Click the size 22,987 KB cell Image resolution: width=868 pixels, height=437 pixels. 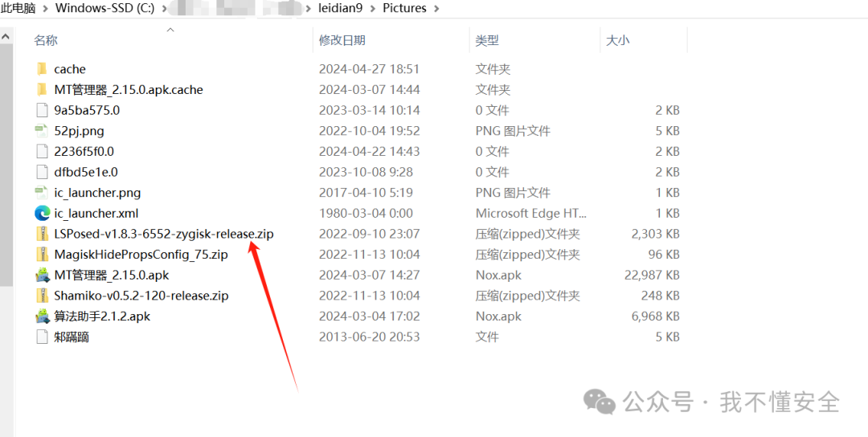tap(652, 275)
